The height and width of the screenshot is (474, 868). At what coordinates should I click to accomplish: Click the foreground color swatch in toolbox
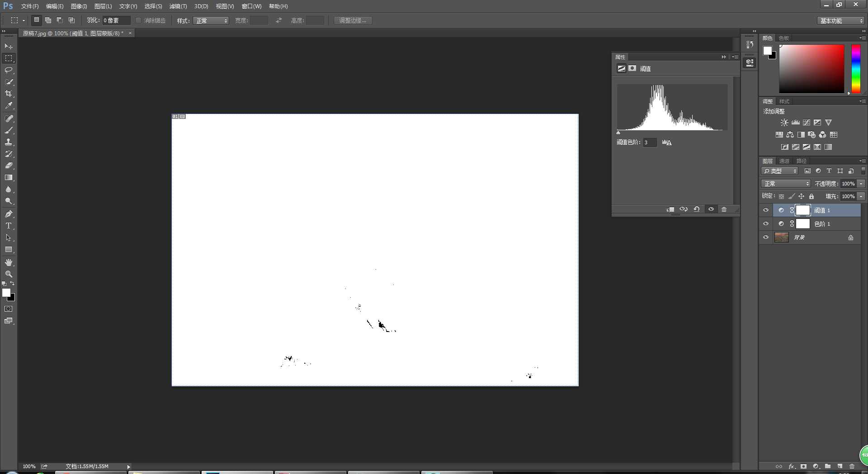point(6,293)
